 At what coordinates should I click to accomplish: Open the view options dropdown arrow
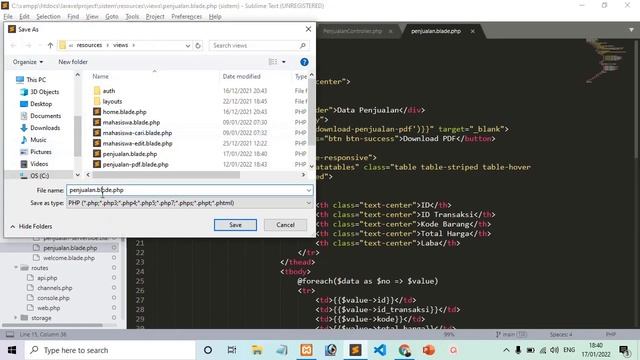point(284,62)
